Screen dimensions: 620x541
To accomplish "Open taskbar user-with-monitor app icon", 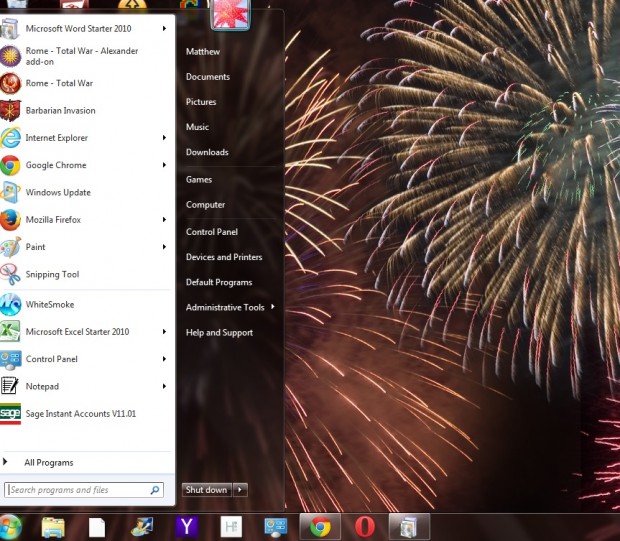I will pos(142,527).
